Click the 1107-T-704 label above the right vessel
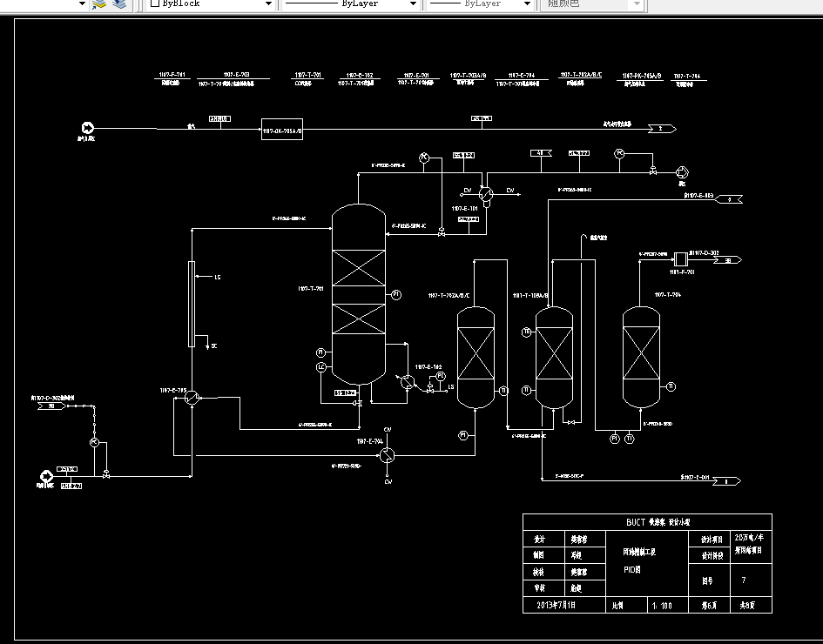823x644 pixels. 668,295
